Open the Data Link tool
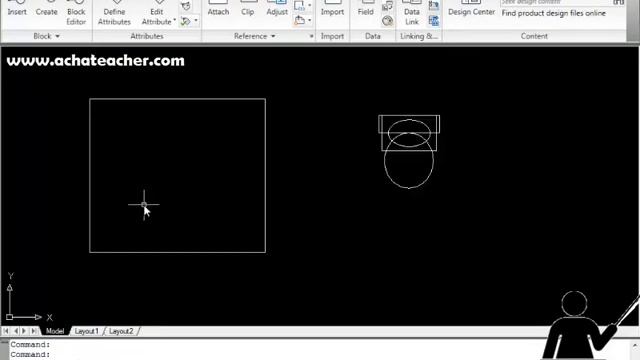This screenshot has width=640, height=360. click(412, 13)
